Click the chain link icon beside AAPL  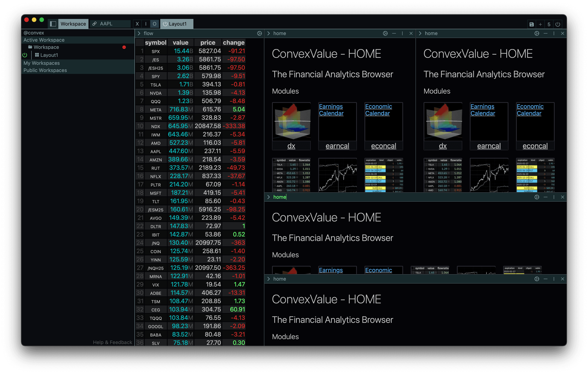point(95,24)
